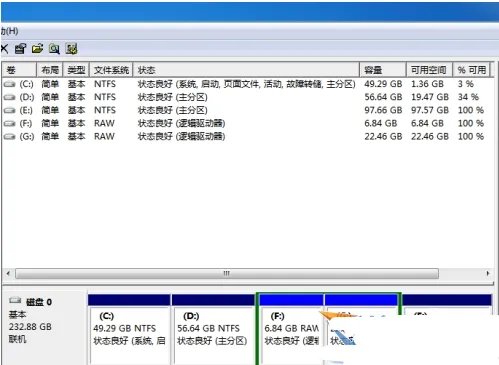Image resolution: width=499 pixels, height=365 pixels.
Task: Select the (D:) 56.64 GB NTFS partition block
Action: pos(213,329)
